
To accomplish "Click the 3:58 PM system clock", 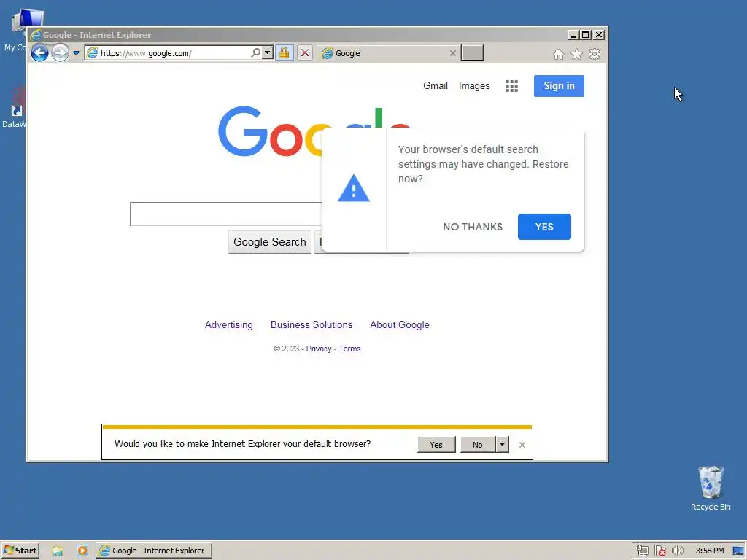I will tap(709, 551).
